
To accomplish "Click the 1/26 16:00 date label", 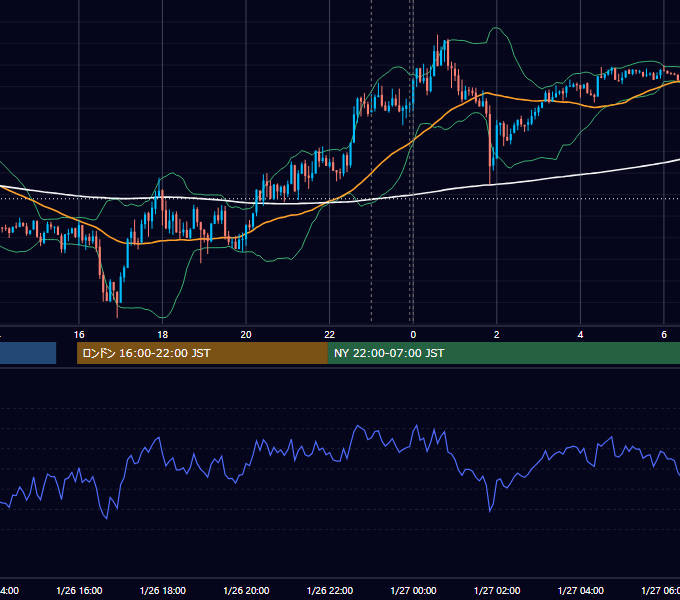I will click(x=79, y=590).
